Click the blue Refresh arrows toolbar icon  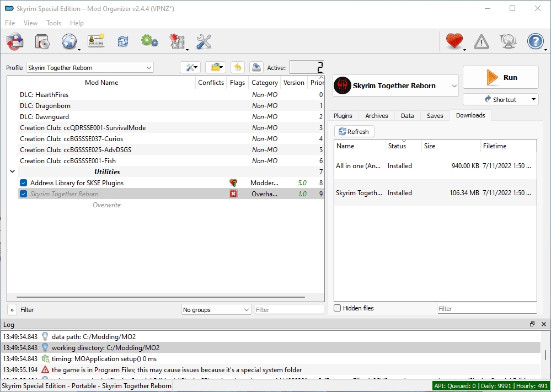(122, 41)
